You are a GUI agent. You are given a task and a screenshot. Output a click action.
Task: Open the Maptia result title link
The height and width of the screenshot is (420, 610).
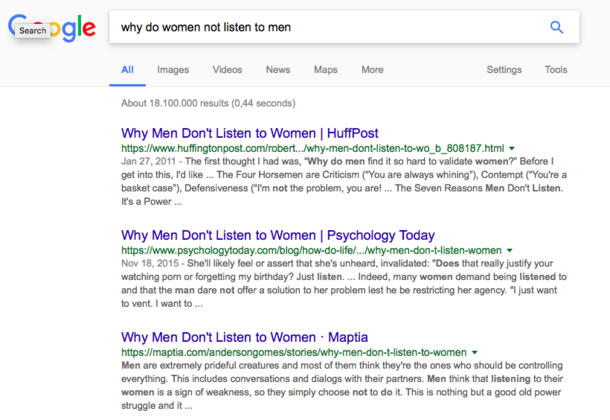tap(244, 337)
